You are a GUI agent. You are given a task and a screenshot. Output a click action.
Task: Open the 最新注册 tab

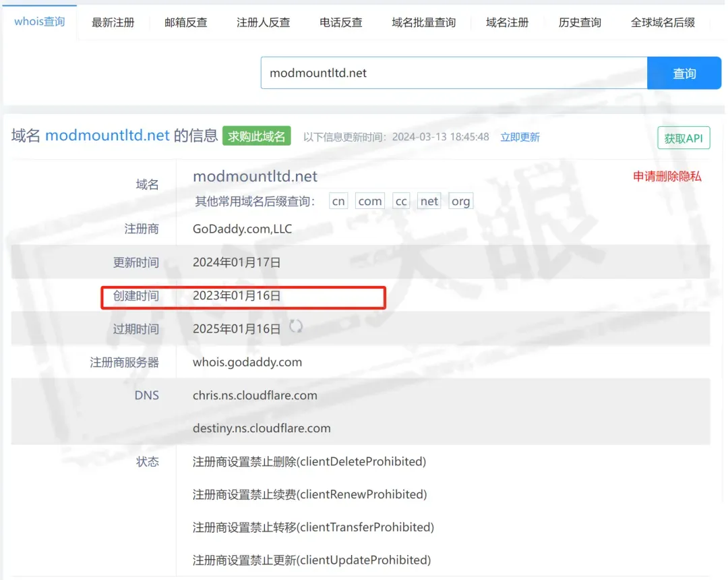113,22
